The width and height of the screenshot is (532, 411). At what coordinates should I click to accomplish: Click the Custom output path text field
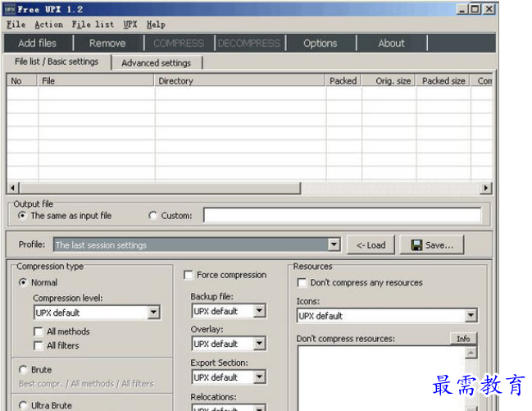coord(342,216)
